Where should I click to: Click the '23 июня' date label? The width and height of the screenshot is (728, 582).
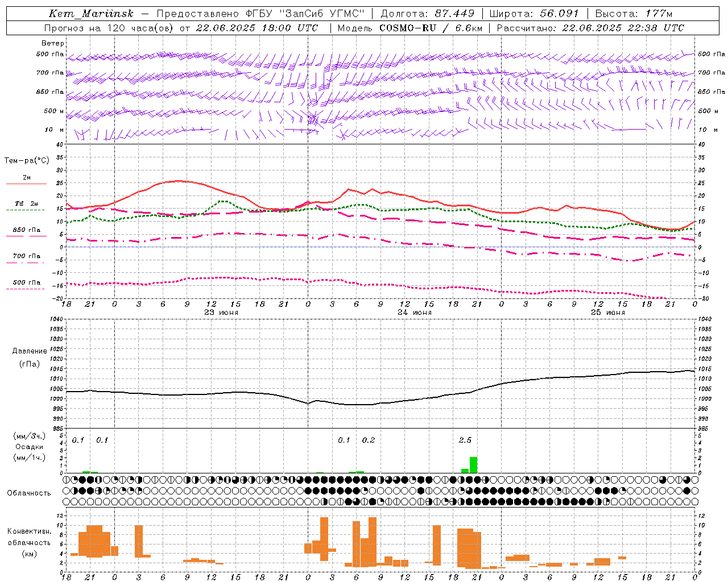pyautogui.click(x=221, y=313)
